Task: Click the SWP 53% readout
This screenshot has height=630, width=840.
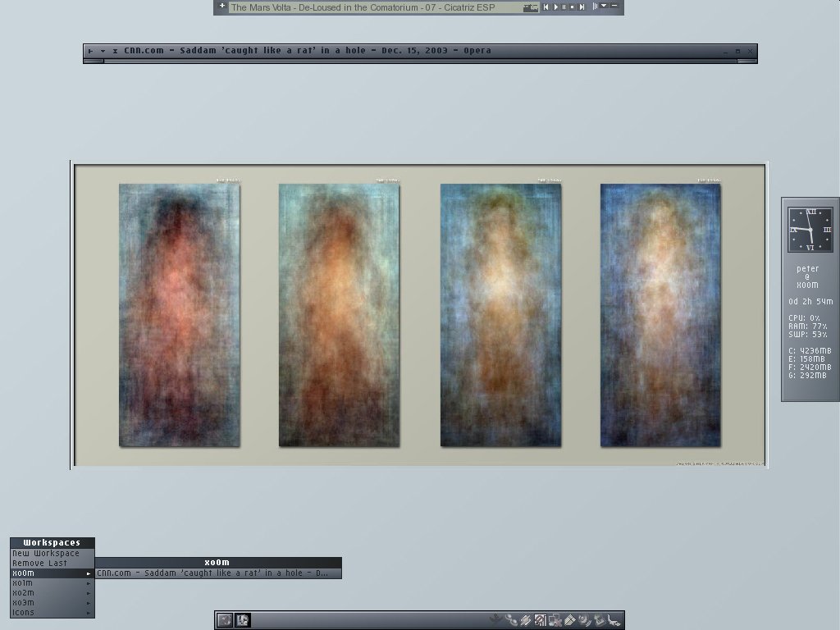Action: [808, 335]
